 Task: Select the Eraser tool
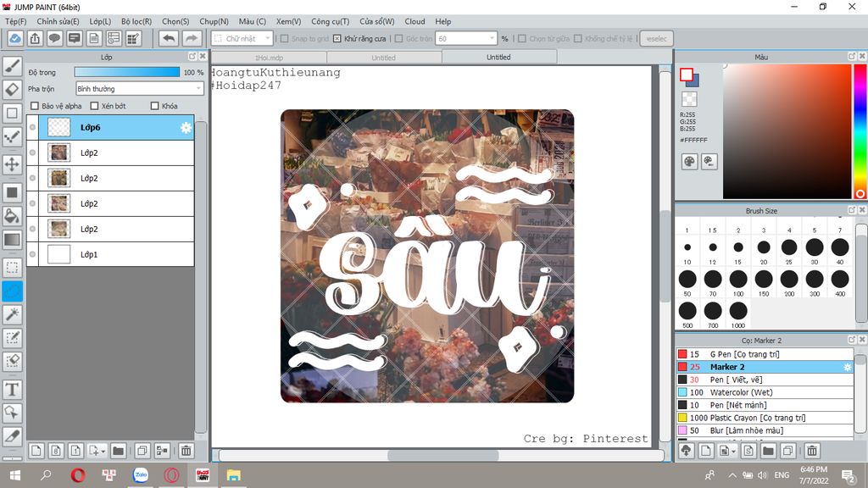[12, 90]
